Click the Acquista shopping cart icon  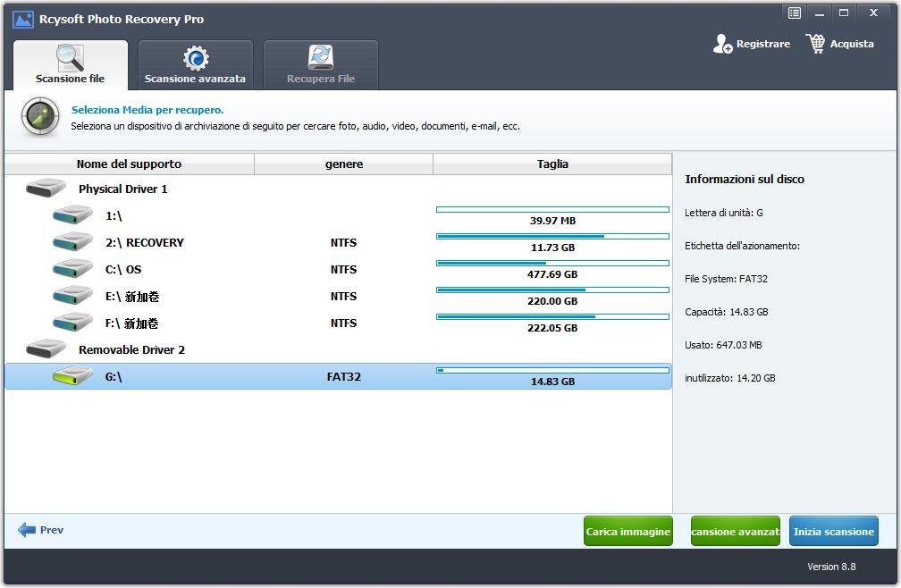coord(815,44)
